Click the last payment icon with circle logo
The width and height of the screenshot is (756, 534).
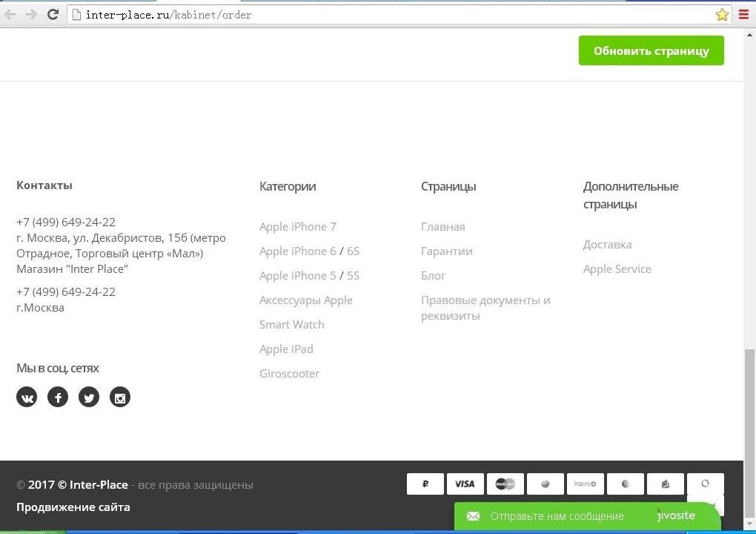pos(705,484)
